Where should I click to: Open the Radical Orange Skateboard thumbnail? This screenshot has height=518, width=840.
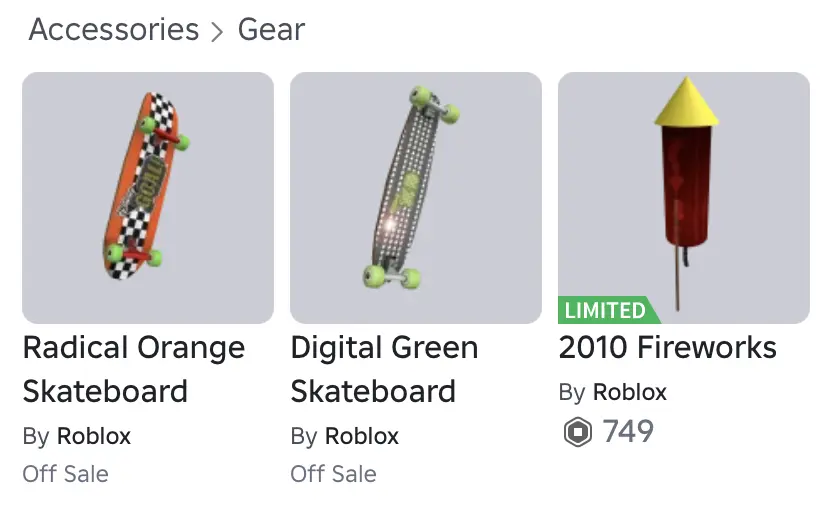tap(148, 197)
